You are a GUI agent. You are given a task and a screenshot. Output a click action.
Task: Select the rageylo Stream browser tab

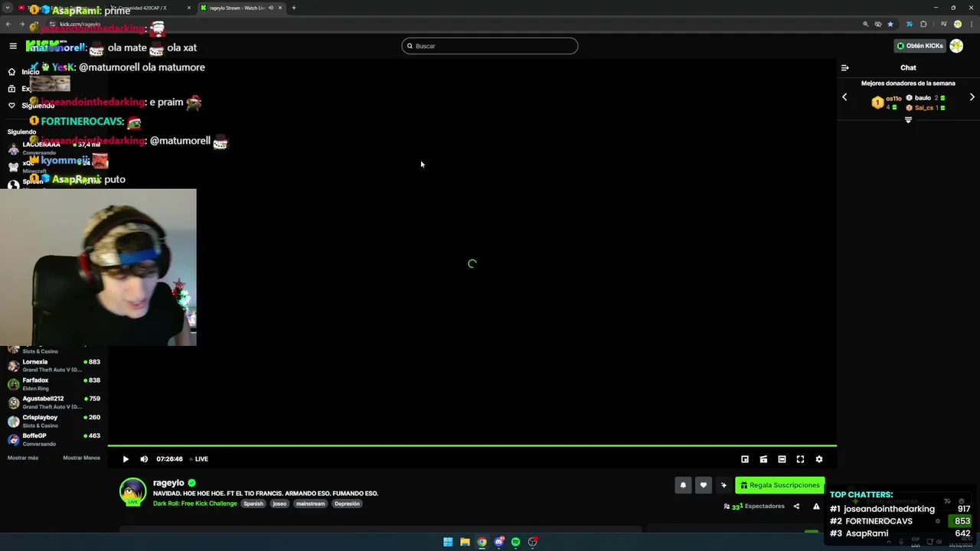(x=241, y=8)
